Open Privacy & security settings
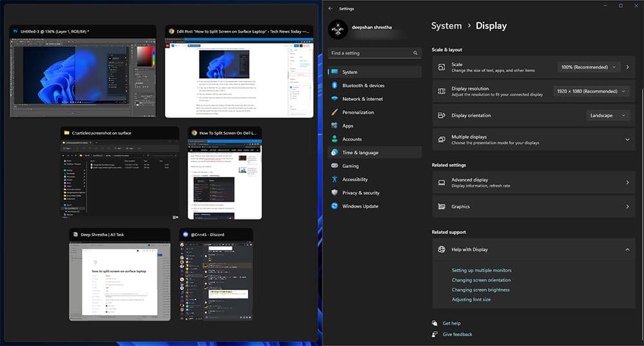Viewport: 644px width, 346px height. [x=375, y=193]
